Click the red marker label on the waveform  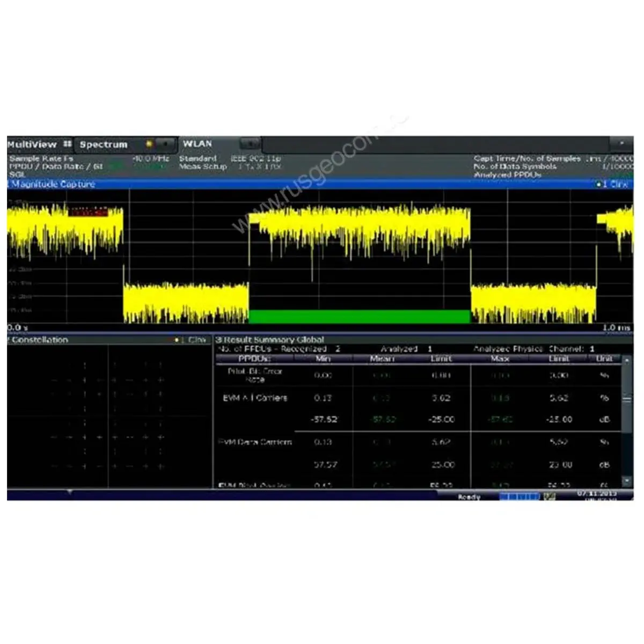(87, 213)
